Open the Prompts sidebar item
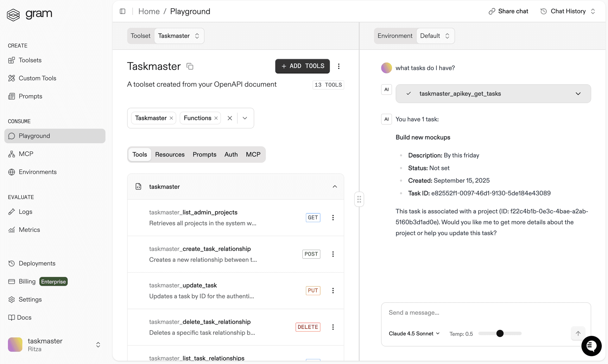The width and height of the screenshot is (608, 364). pos(30,96)
